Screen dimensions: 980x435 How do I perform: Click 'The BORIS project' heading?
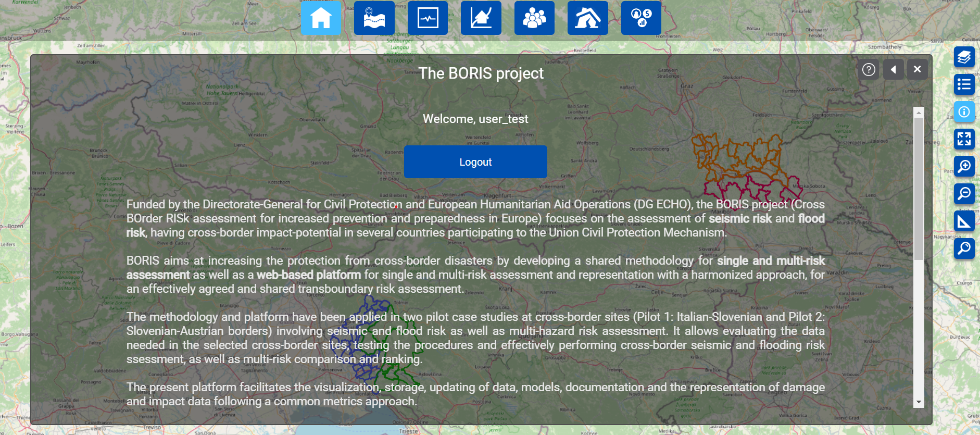coord(481,73)
